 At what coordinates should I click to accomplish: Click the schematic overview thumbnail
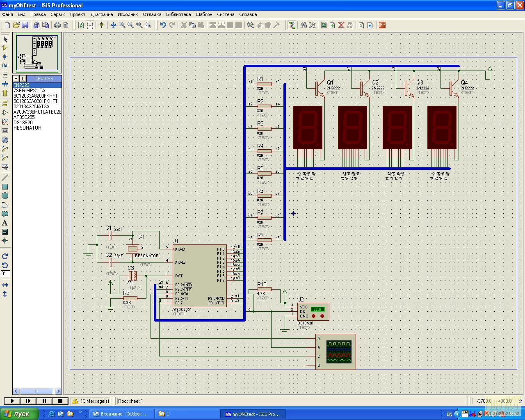coord(37,53)
